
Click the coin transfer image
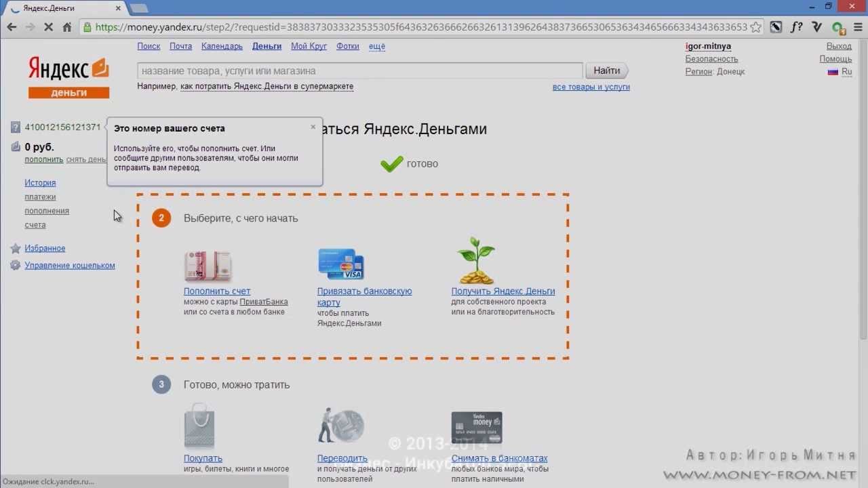[x=341, y=426]
